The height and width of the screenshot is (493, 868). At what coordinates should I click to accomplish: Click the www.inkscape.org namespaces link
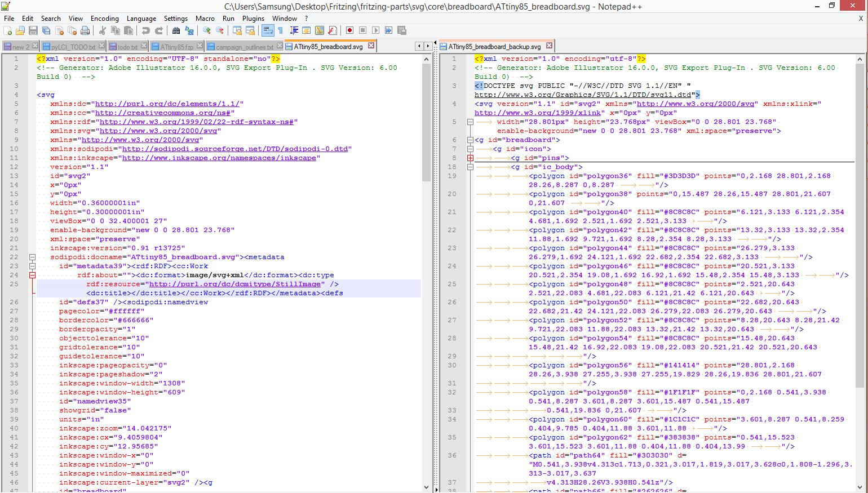coord(219,158)
